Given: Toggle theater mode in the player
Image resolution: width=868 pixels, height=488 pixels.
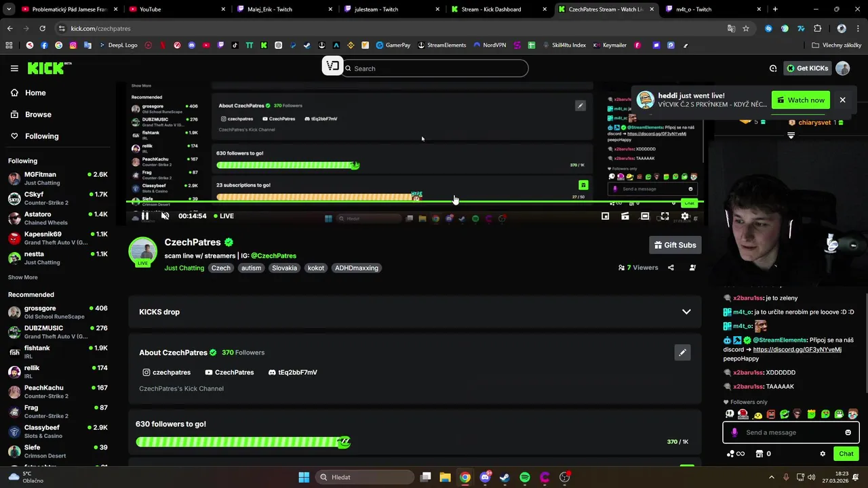Looking at the screenshot, I should (645, 216).
